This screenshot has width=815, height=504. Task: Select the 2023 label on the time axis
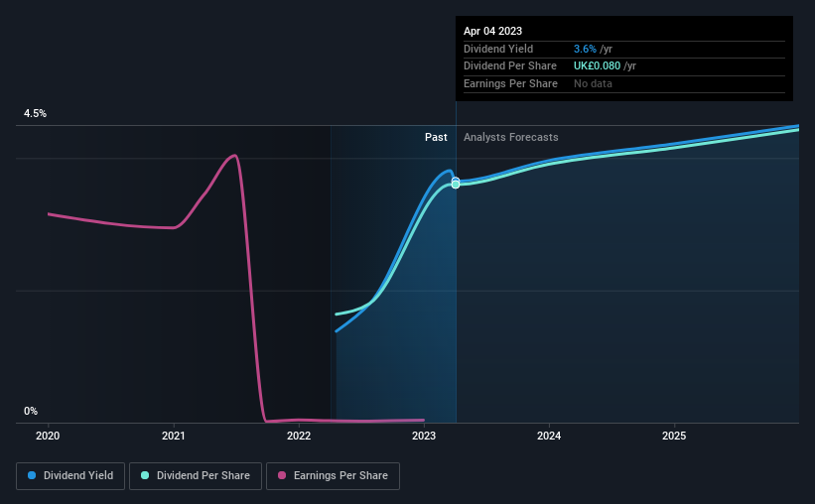click(x=424, y=436)
